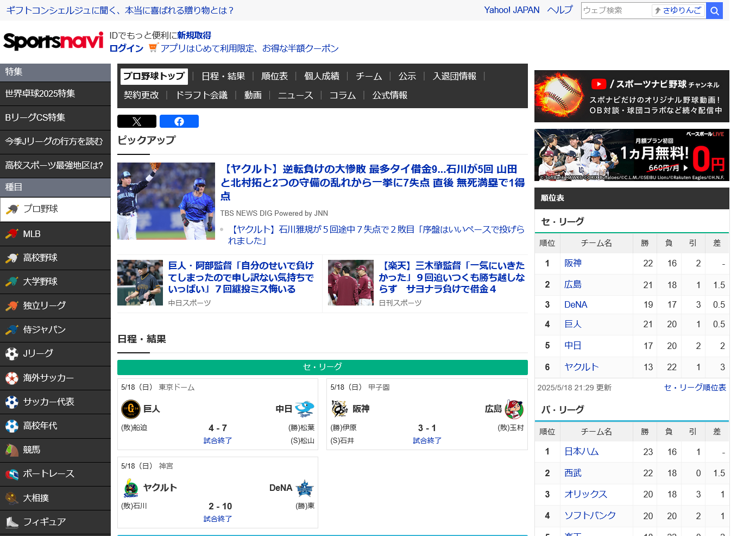Click the ボートレース helmet icon
Image resolution: width=756 pixels, height=536 pixels.
coord(12,474)
